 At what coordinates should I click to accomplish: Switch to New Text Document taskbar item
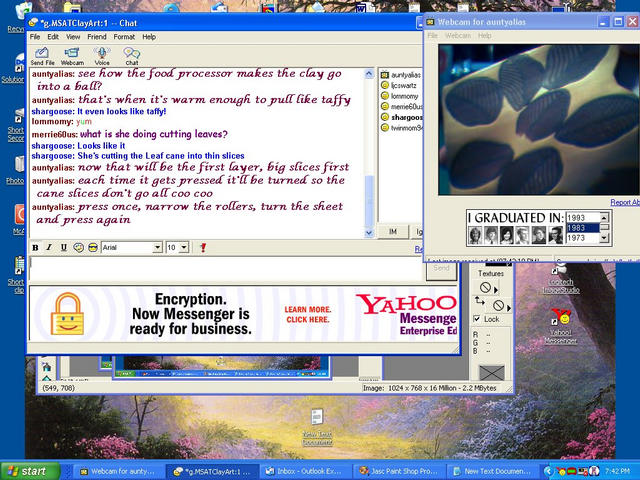(492, 471)
